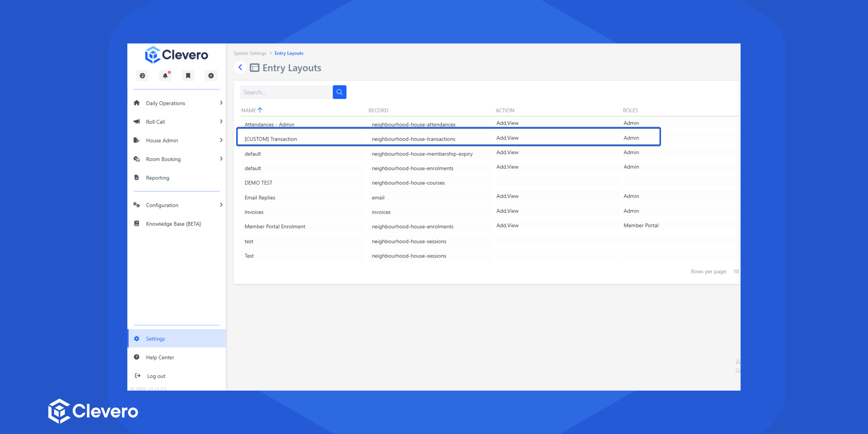The height and width of the screenshot is (434, 868).
Task: Open the Rows per page dropdown
Action: [736, 272]
